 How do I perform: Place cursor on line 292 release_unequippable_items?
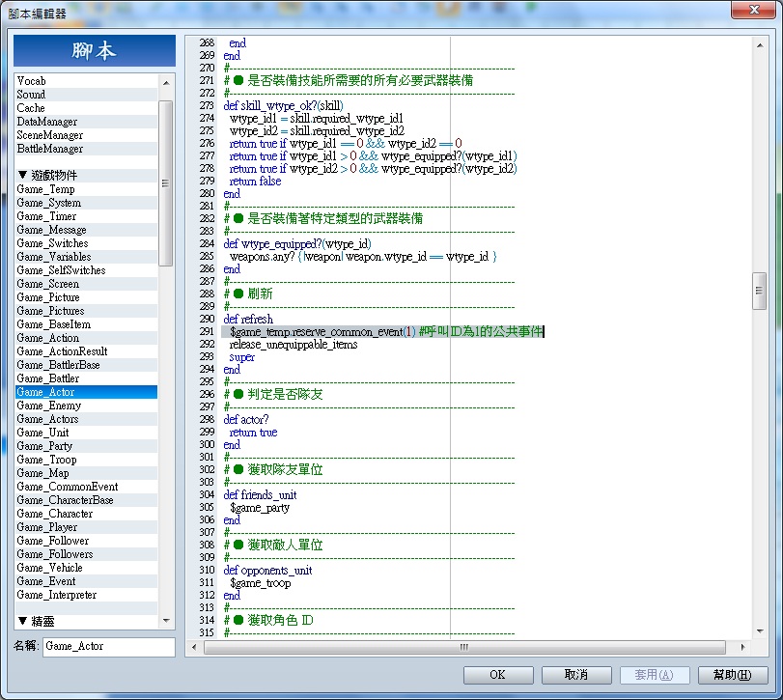click(294, 345)
